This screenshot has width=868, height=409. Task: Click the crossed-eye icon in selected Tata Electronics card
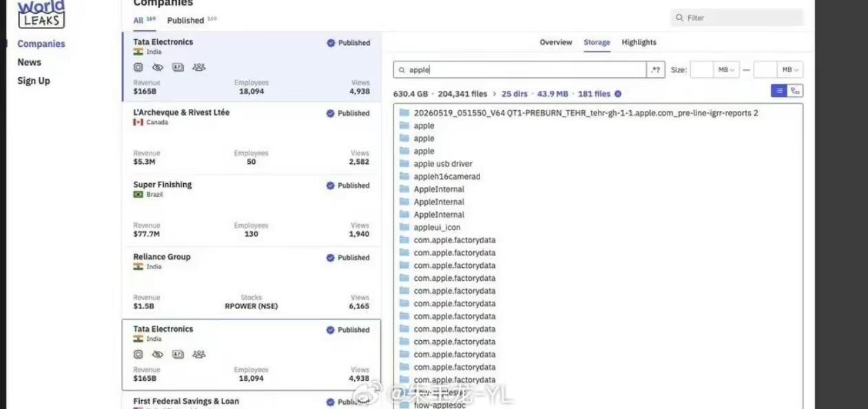tap(158, 67)
